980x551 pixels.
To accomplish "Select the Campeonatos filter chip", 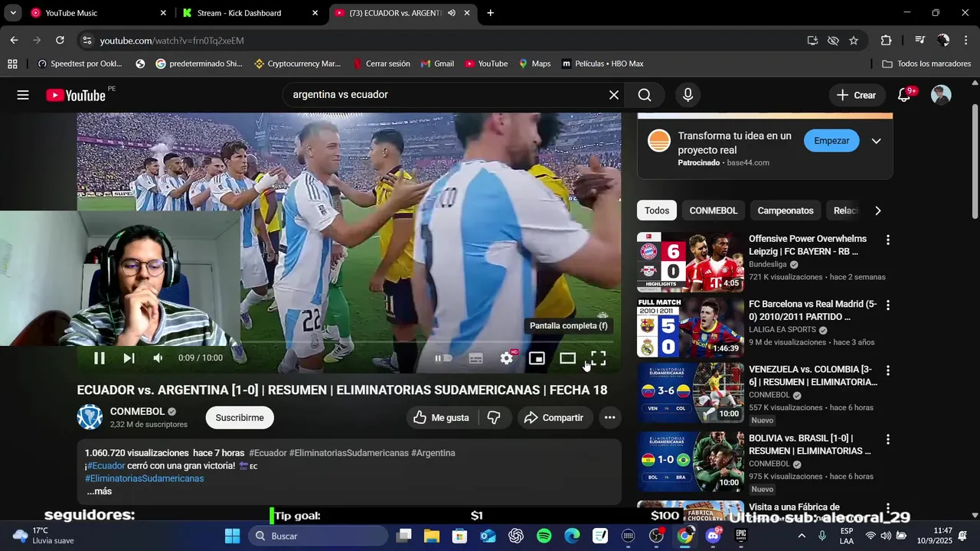I will [786, 210].
